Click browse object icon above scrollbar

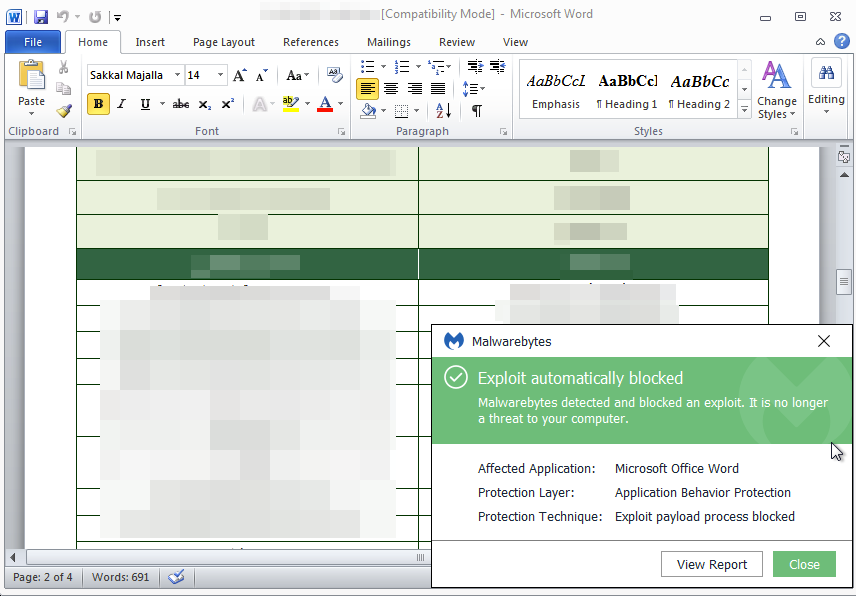[844, 158]
